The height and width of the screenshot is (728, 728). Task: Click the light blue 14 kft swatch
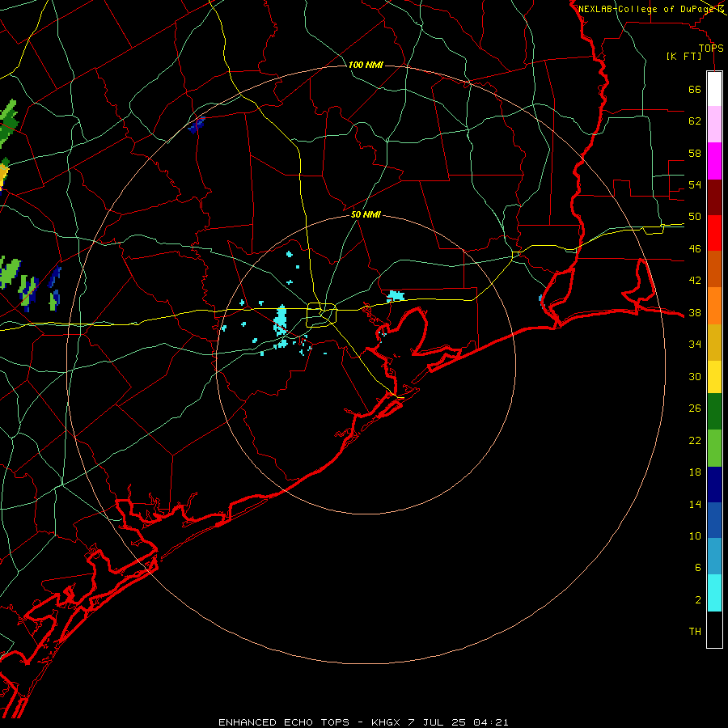pos(714,557)
